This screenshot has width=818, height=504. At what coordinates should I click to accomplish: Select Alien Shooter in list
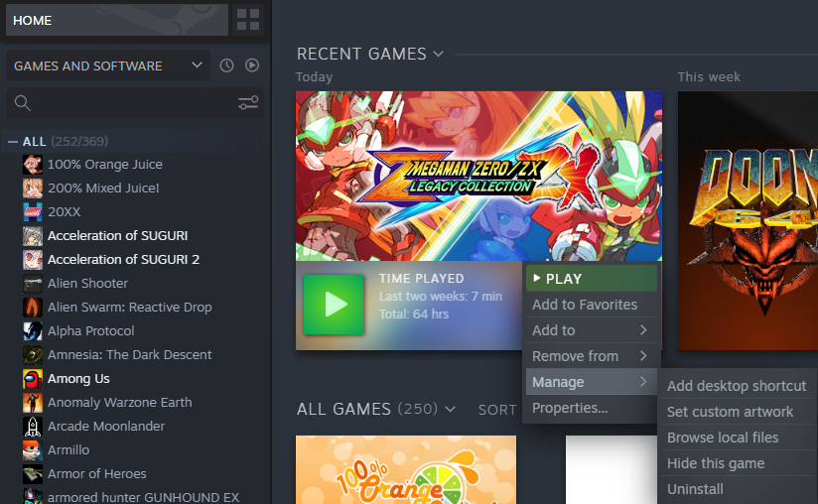point(87,284)
